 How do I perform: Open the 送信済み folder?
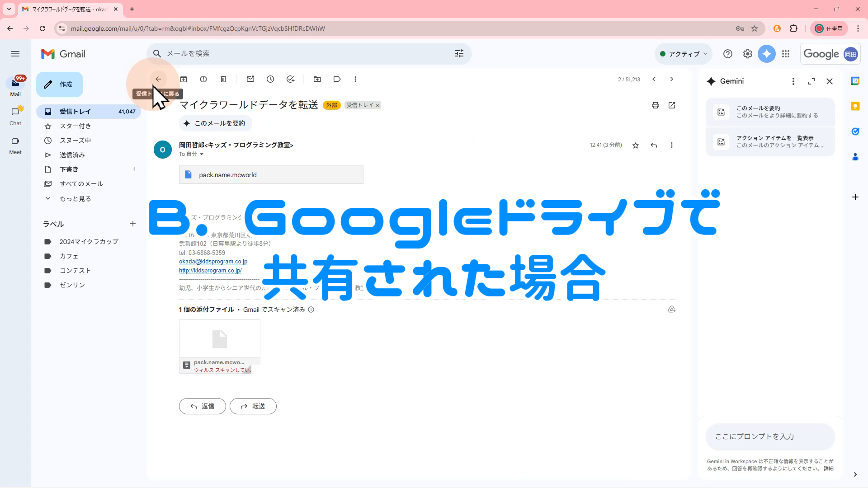(72, 155)
